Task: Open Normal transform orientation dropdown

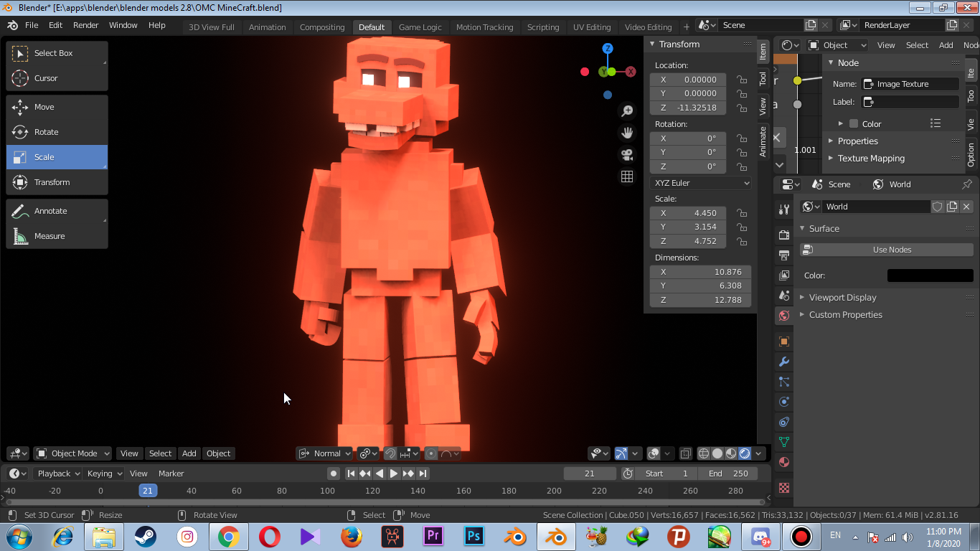Action: 324,453
